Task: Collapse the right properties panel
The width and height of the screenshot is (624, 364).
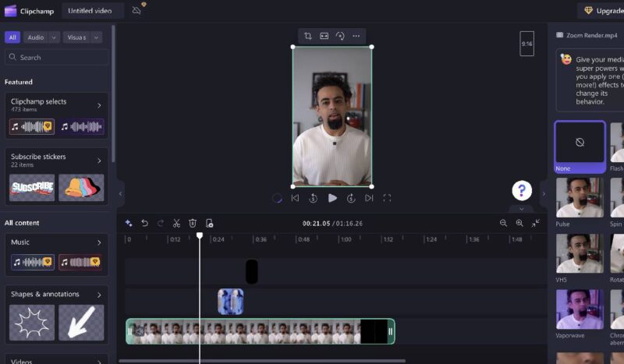Action: point(544,194)
